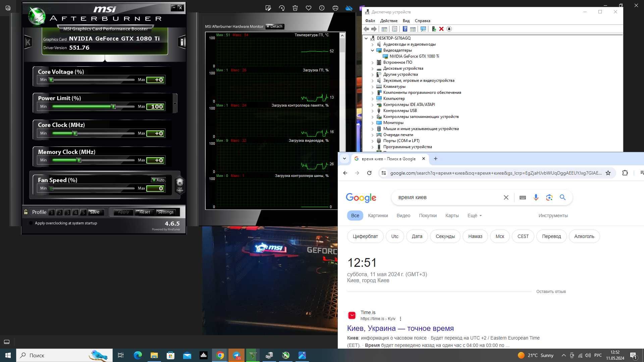The height and width of the screenshot is (362, 644).
Task: Click the Power Limit slider handle
Action: (x=114, y=107)
